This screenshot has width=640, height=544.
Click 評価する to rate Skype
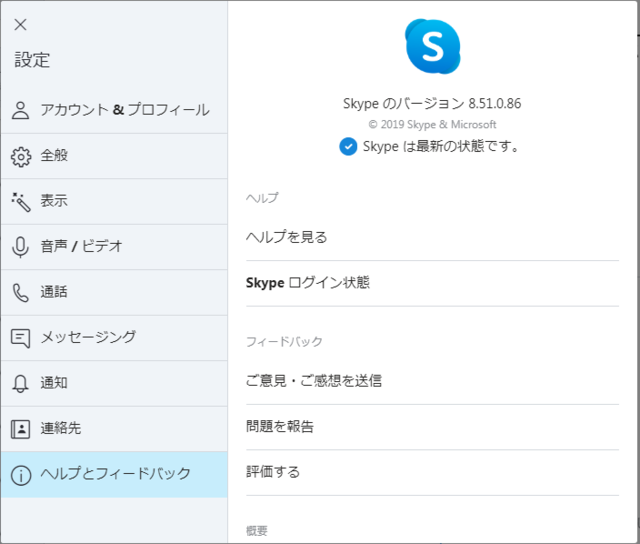(433, 473)
